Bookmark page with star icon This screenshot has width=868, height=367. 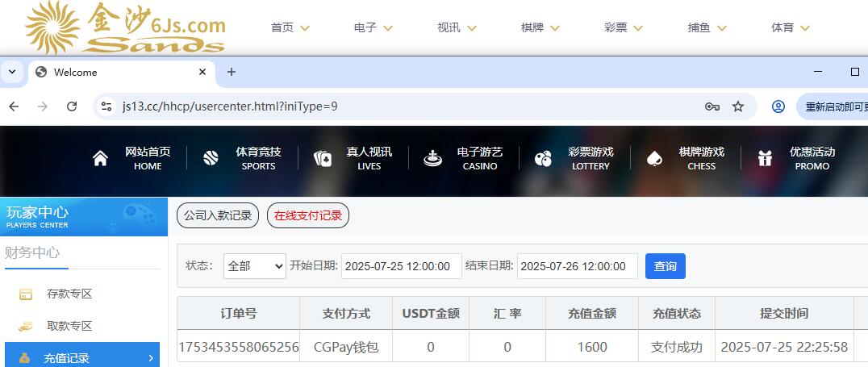pyautogui.click(x=737, y=106)
